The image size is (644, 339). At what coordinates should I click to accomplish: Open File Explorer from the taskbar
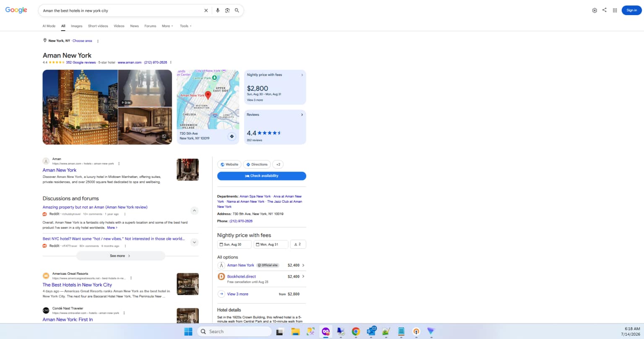tap(296, 331)
